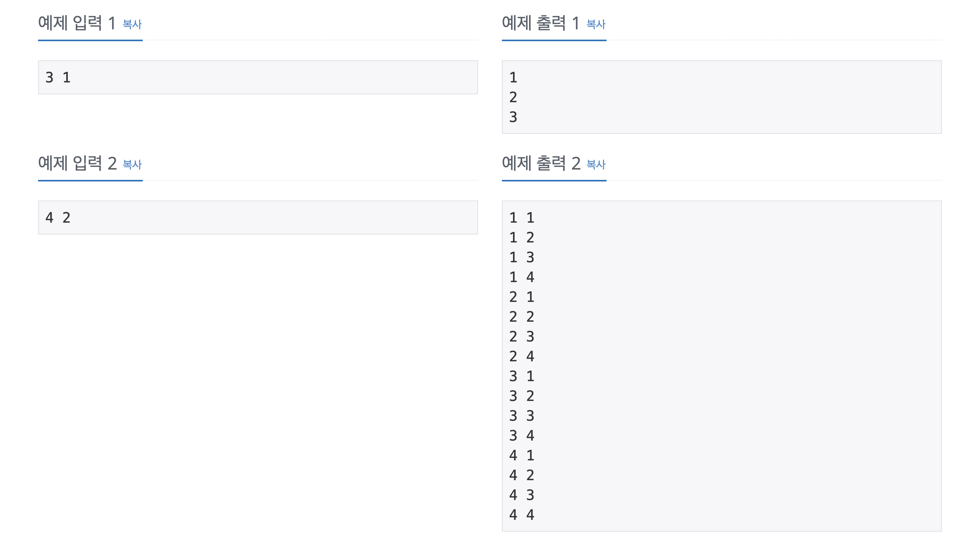The width and height of the screenshot is (980, 542).
Task: Click the line showing 2 3 in output 2
Action: click(522, 336)
